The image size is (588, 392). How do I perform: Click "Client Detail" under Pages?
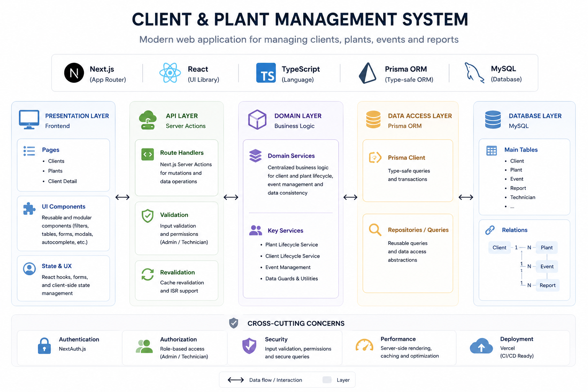click(62, 181)
